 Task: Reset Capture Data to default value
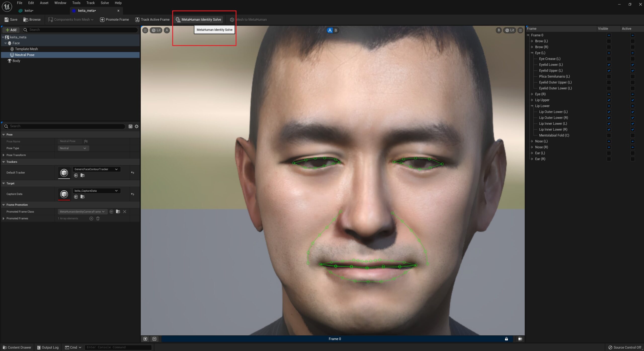[133, 194]
